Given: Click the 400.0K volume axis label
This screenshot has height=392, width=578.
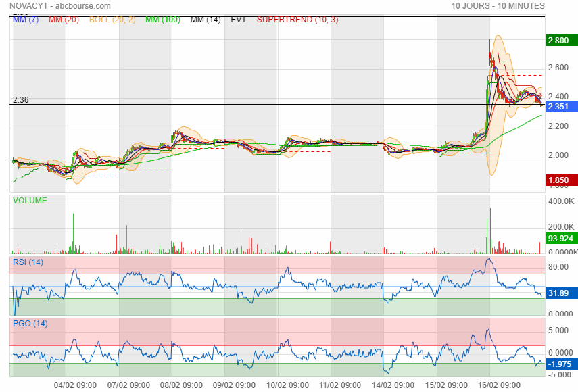Looking at the screenshot, I should (x=561, y=201).
